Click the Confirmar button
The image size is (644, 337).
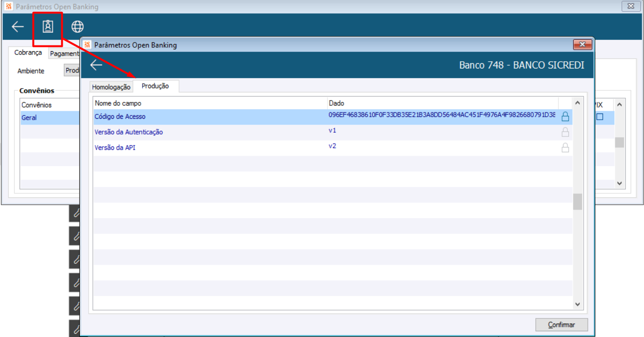pyautogui.click(x=562, y=325)
